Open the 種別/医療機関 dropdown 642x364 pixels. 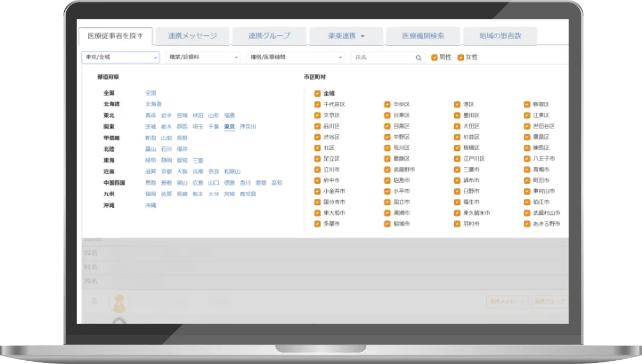295,57
